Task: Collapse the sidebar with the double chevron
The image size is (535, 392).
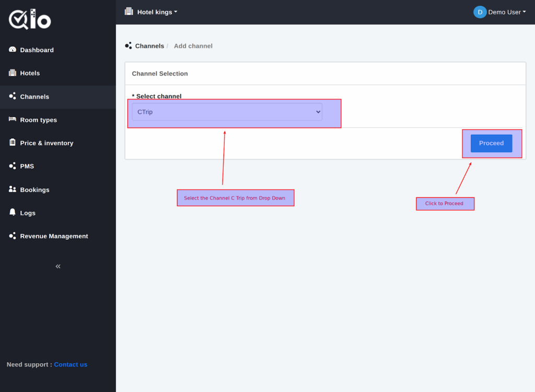Action: (x=58, y=266)
